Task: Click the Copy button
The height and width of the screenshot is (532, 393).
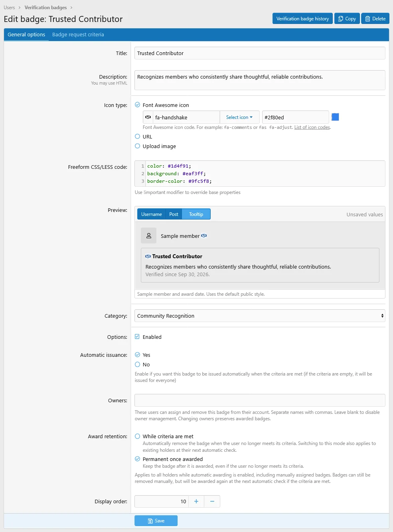Action: click(x=347, y=19)
